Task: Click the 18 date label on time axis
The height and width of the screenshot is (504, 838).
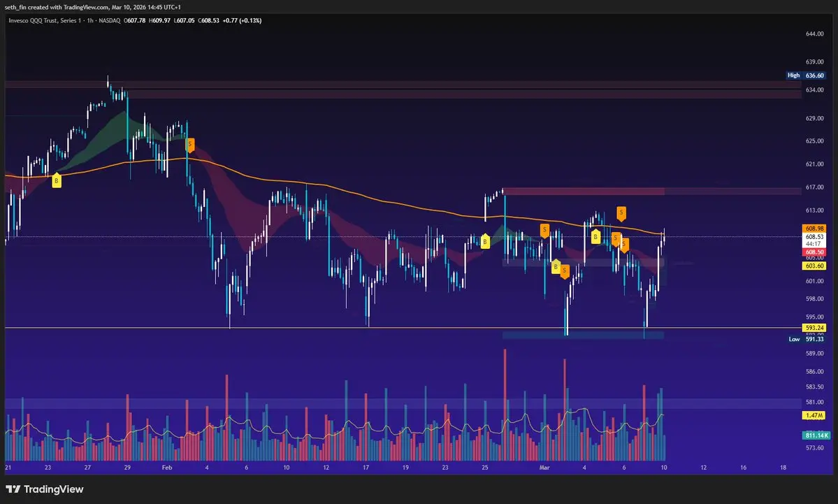Action: (783, 468)
